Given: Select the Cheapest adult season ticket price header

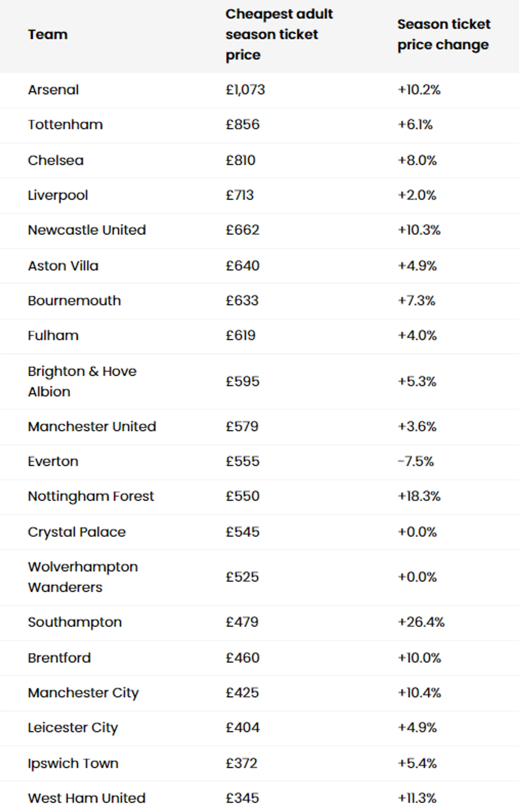Looking at the screenshot, I should coord(279,34).
